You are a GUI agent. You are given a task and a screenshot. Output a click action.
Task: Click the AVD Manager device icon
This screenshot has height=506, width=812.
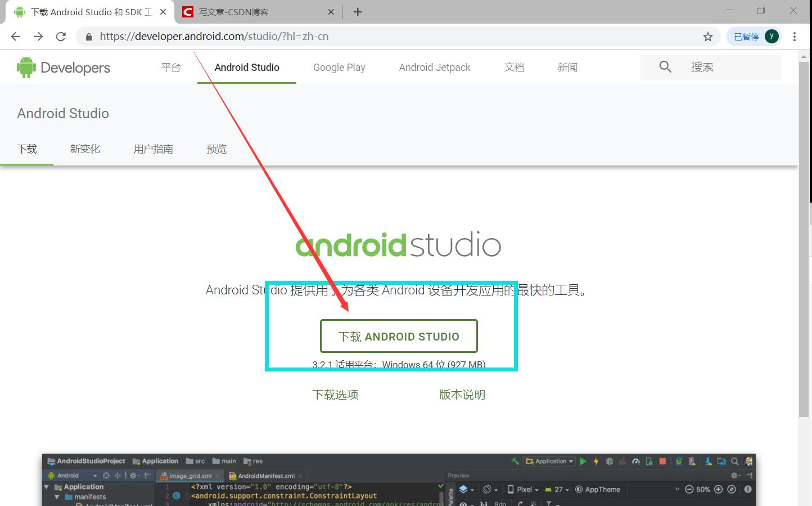(x=649, y=462)
